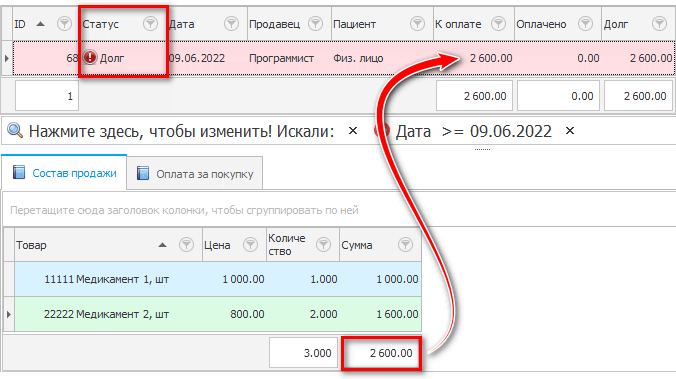The width and height of the screenshot is (676, 379).
Task: Open filter for Сумма column
Action: (x=405, y=244)
